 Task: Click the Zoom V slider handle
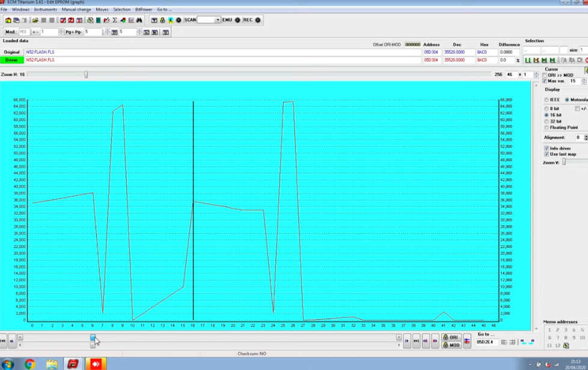(x=563, y=162)
